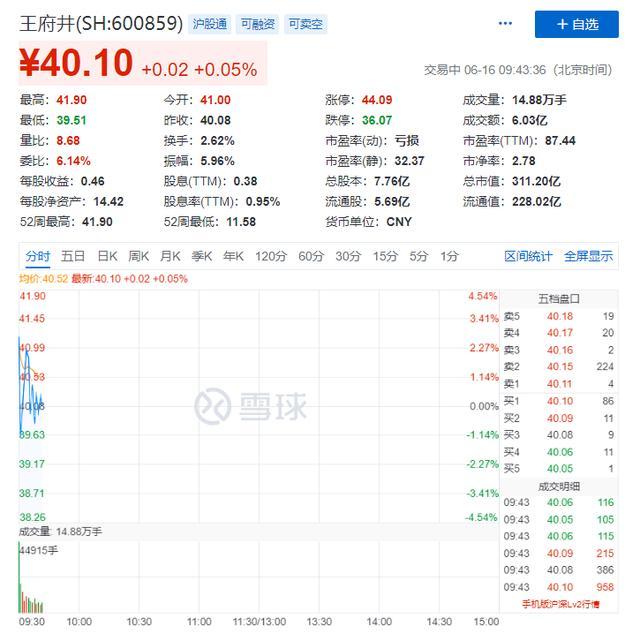Click the 52周最低 value 11.58

[x=241, y=222]
